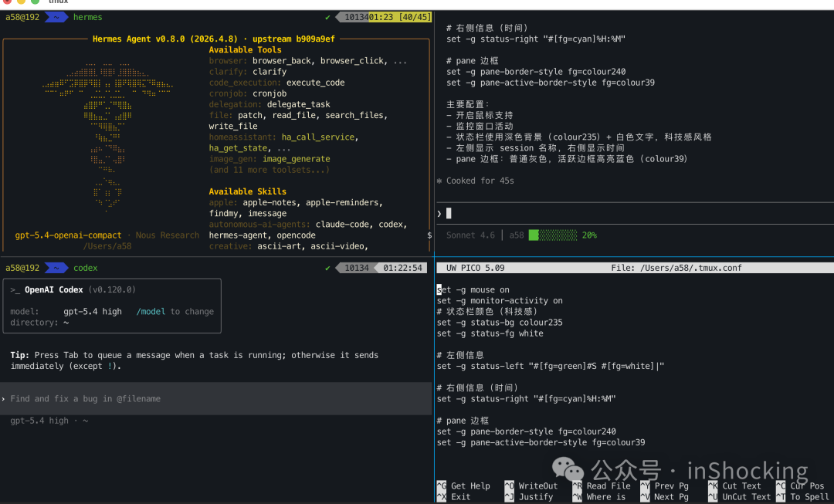Click 'model: gpt-5.4 high' in Codex box
The image size is (834, 504).
pyautogui.click(x=66, y=312)
